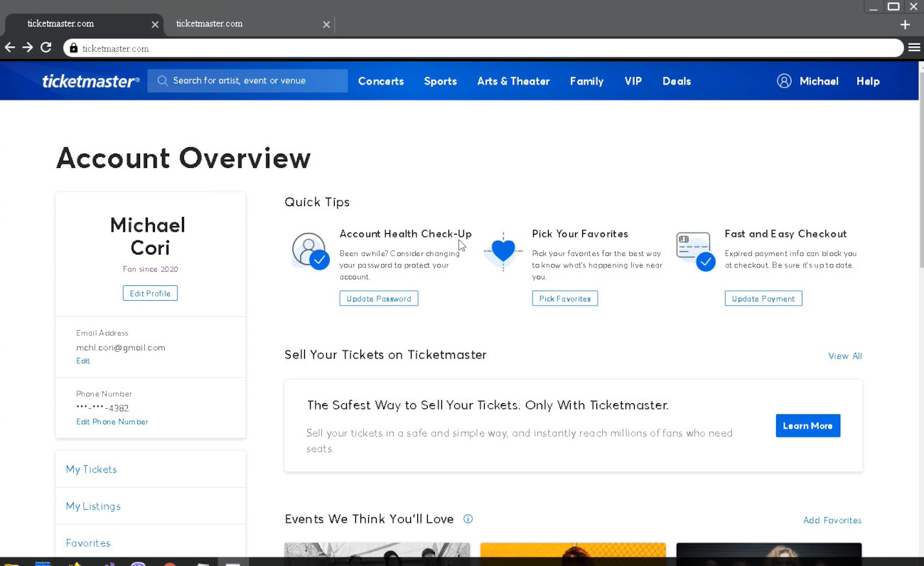Select the first ticketmaster.com tab

(x=84, y=24)
